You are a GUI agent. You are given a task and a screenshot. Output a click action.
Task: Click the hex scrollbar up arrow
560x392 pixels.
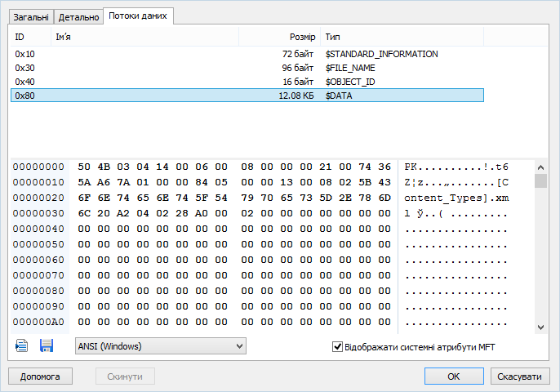540,167
